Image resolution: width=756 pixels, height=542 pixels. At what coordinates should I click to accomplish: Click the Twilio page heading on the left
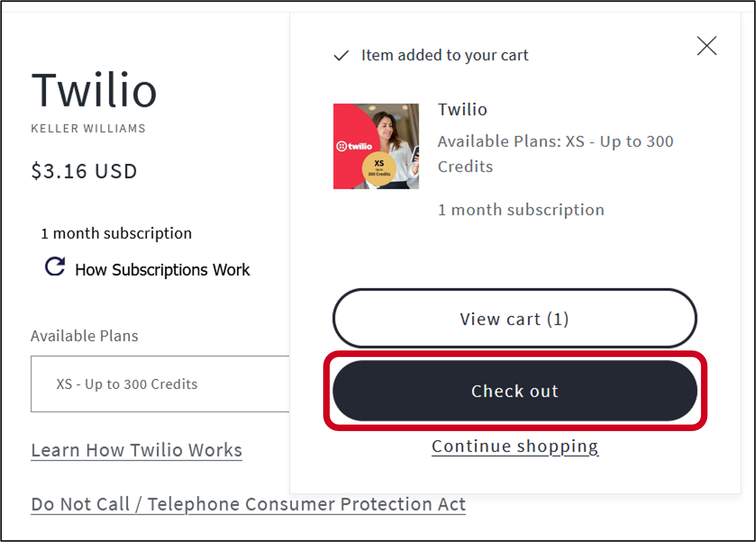(94, 91)
